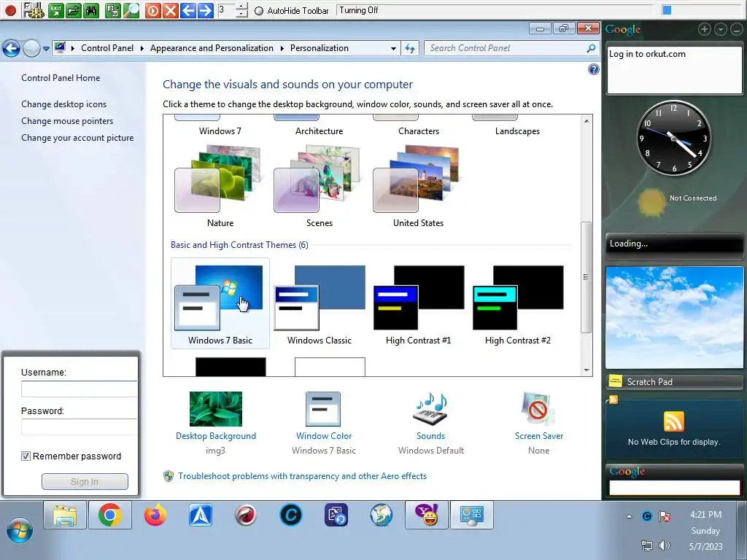Open Troubleshoot transparency and Aero effects link
The height and width of the screenshot is (560, 747).
tap(302, 476)
